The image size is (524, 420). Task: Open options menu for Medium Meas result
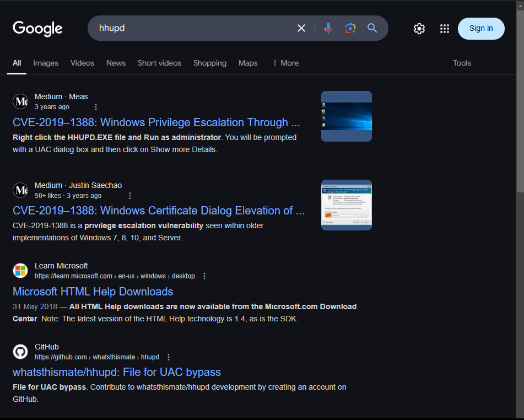click(96, 107)
